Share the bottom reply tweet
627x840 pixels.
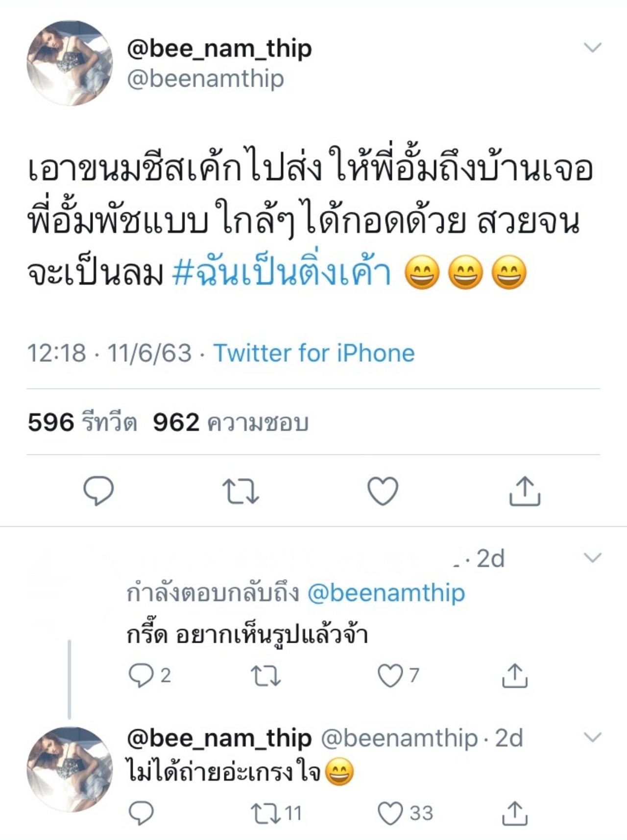coord(514,813)
